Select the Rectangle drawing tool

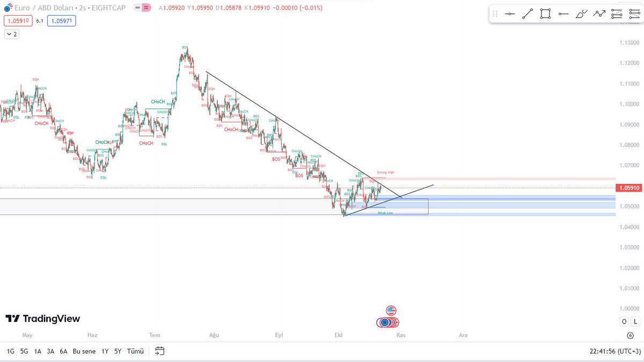point(545,13)
